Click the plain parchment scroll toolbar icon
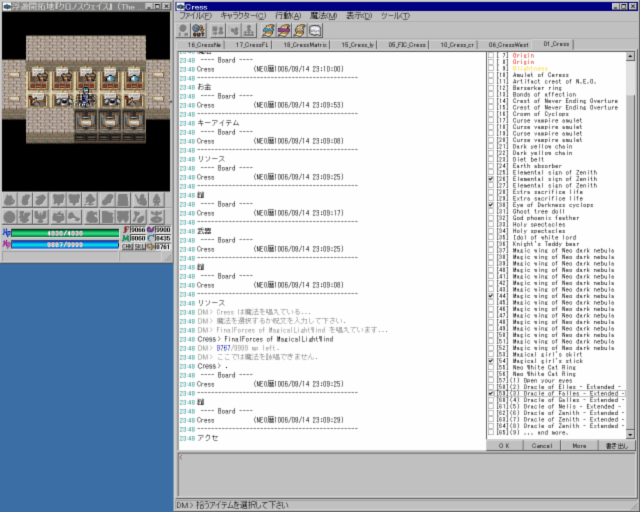The height and width of the screenshot is (512, 640). (299, 30)
